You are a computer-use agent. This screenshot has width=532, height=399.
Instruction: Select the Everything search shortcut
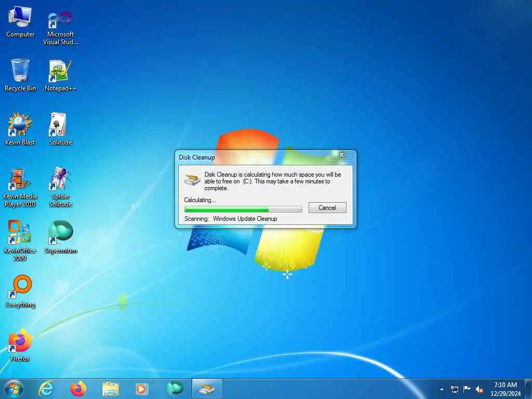point(20,291)
